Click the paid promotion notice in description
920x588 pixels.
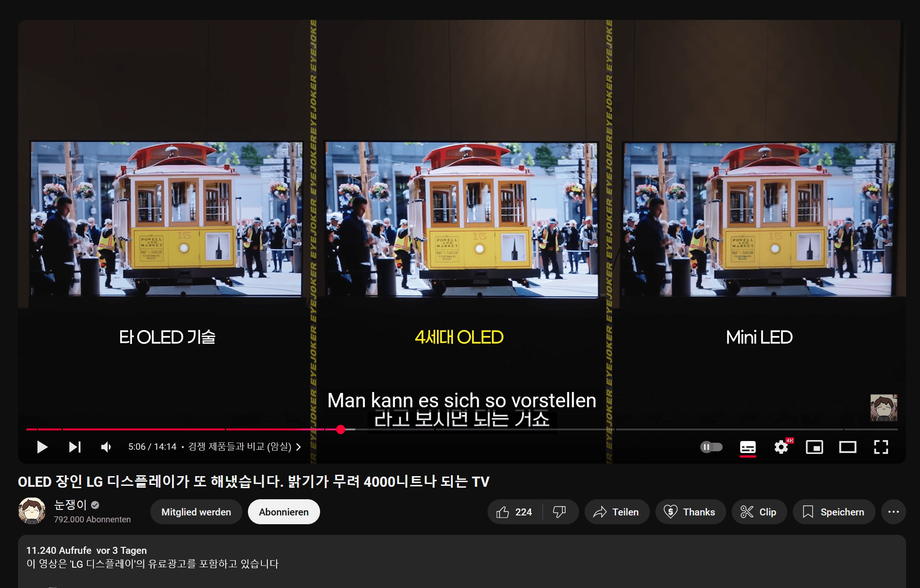point(153,564)
